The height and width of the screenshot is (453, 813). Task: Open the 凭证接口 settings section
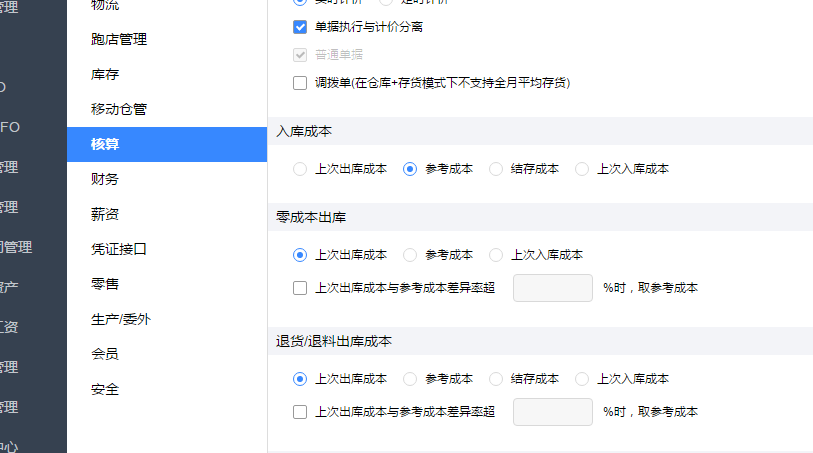tap(119, 249)
